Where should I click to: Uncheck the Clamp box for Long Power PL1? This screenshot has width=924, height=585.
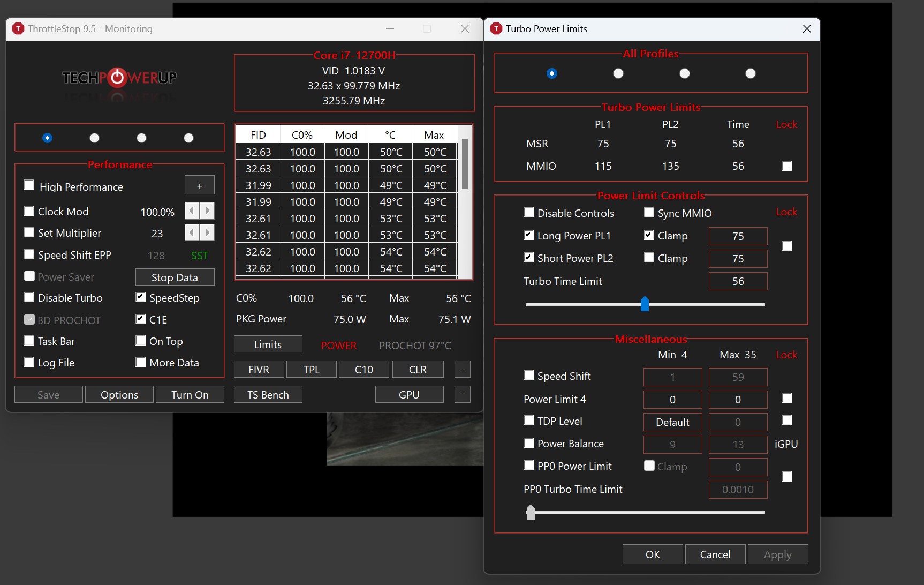coord(649,235)
